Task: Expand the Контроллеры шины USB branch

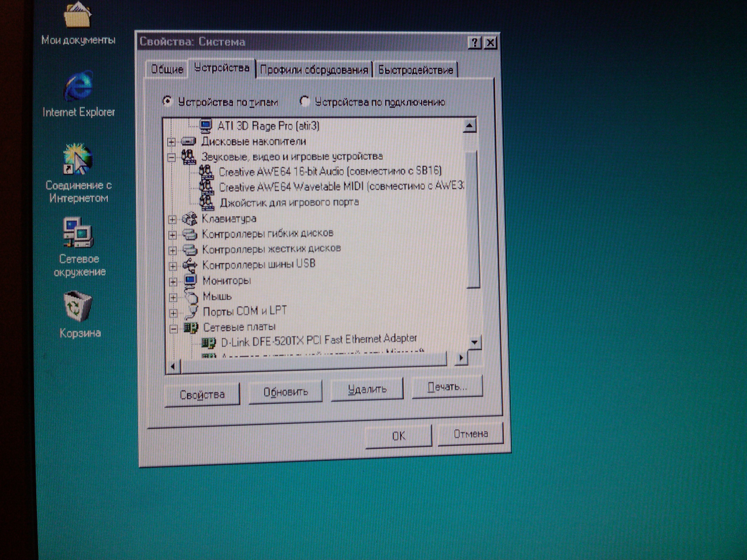Action: (x=173, y=266)
